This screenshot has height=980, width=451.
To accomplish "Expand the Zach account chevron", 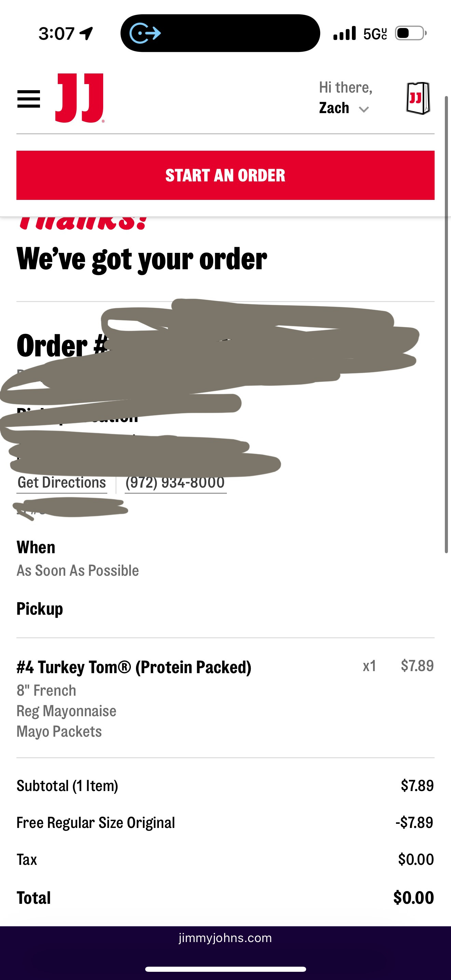I will 364,110.
